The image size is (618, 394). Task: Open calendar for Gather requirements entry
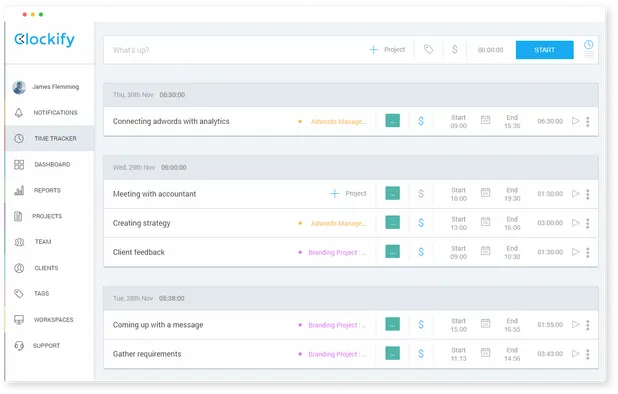point(486,352)
